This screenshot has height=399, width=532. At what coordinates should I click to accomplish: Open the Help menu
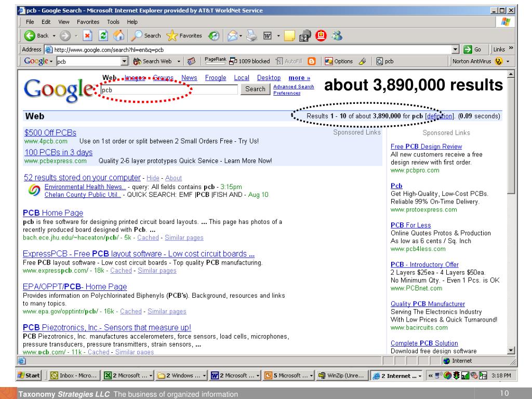(132, 22)
